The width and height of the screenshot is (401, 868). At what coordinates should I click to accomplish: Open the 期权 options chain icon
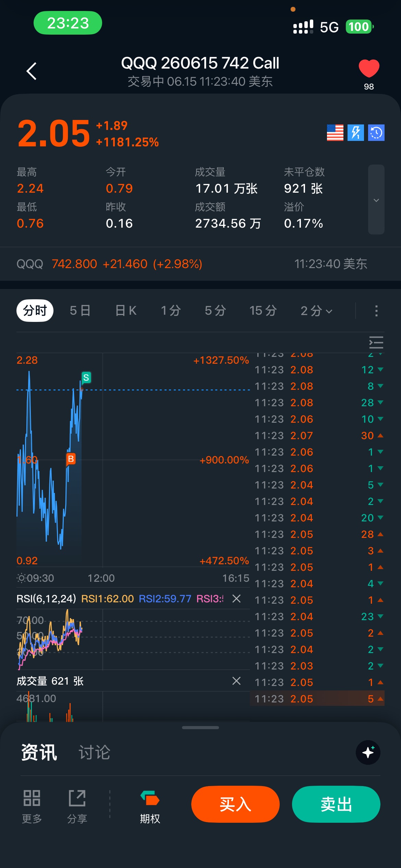(150, 806)
